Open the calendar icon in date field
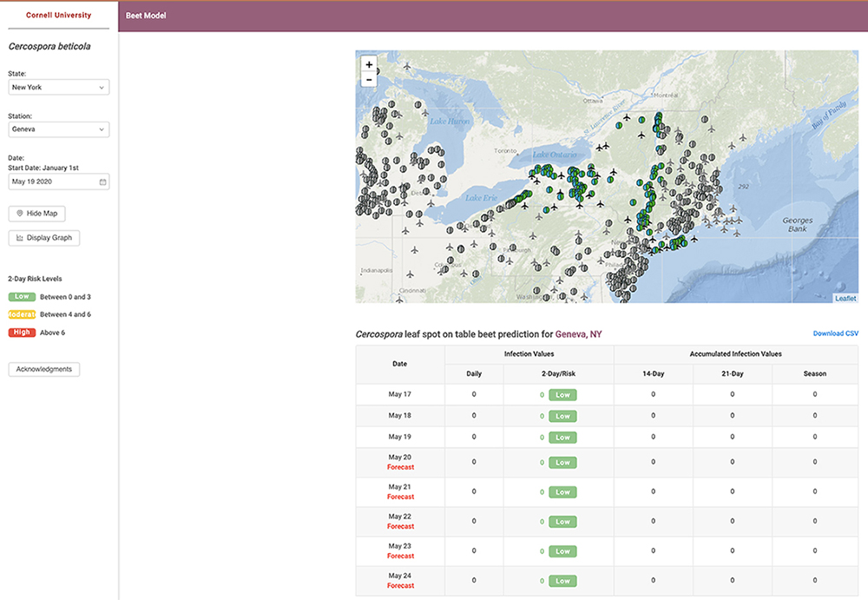 coord(102,182)
